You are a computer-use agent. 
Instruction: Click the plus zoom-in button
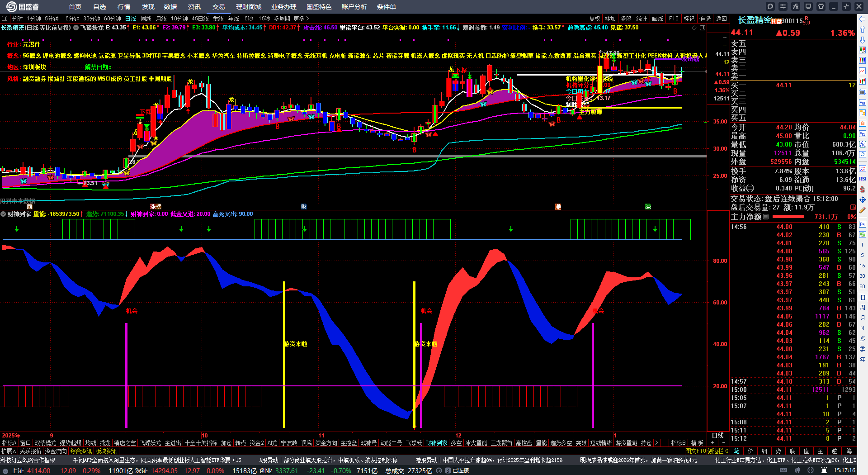point(712,443)
